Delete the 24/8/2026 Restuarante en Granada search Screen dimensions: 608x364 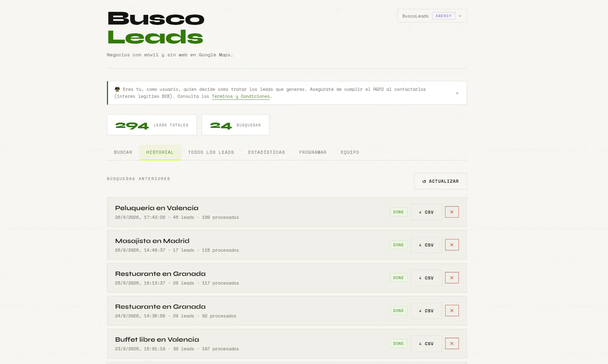(x=452, y=310)
